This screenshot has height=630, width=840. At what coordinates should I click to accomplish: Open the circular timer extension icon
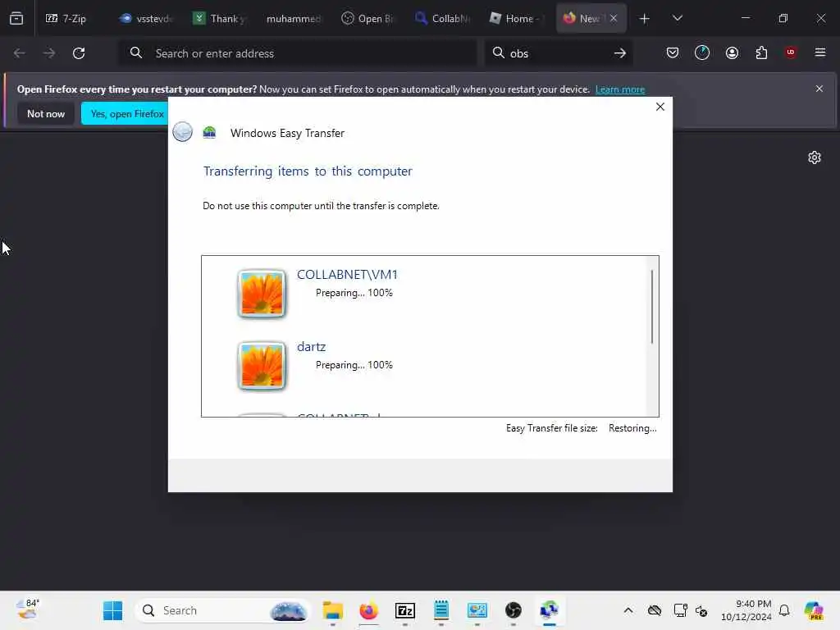702,52
